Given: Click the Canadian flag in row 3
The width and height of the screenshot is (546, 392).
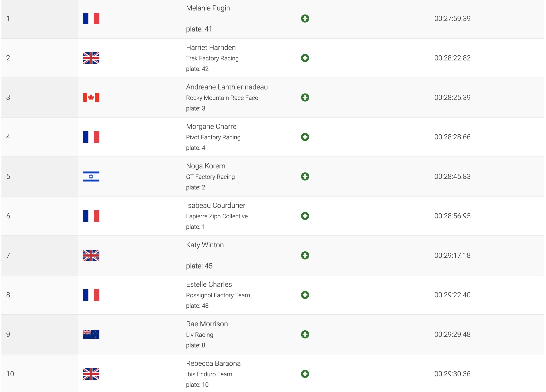Looking at the screenshot, I should point(91,98).
